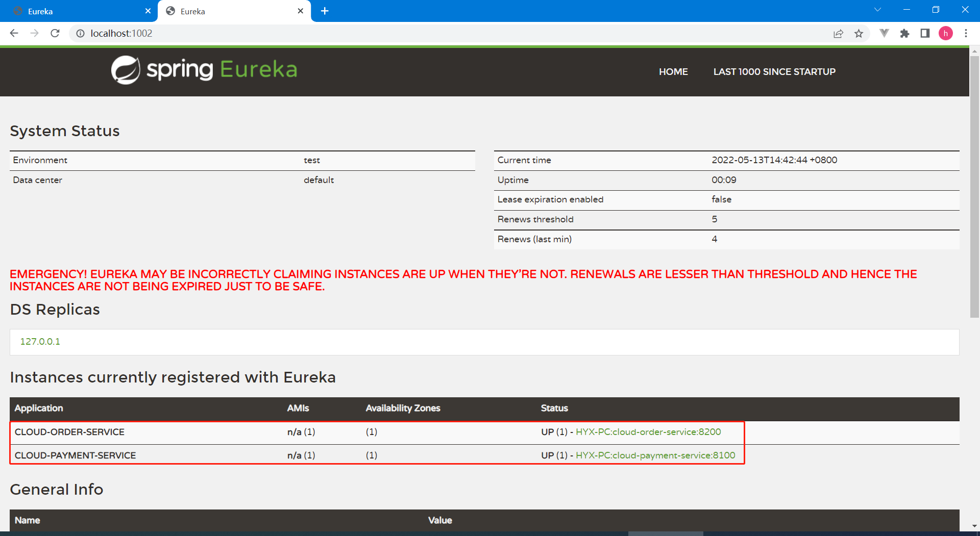
Task: Click the AMIs column header
Action: click(x=298, y=408)
